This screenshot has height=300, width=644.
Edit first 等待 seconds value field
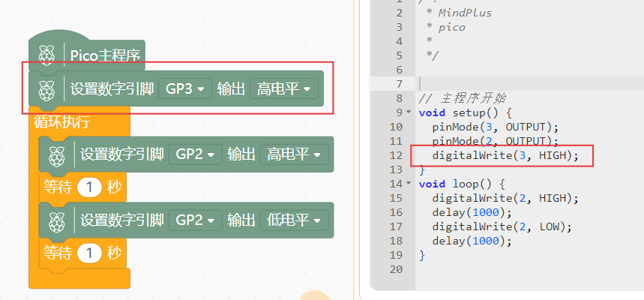(89, 187)
